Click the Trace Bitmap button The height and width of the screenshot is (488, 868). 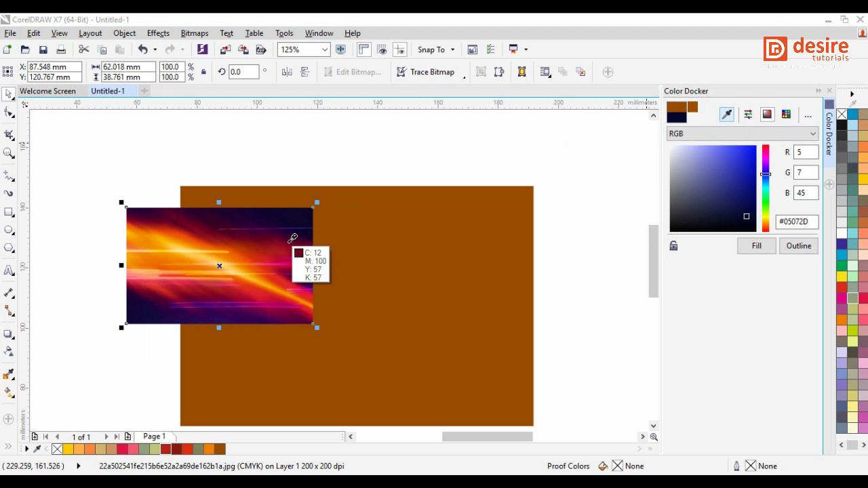tap(425, 72)
